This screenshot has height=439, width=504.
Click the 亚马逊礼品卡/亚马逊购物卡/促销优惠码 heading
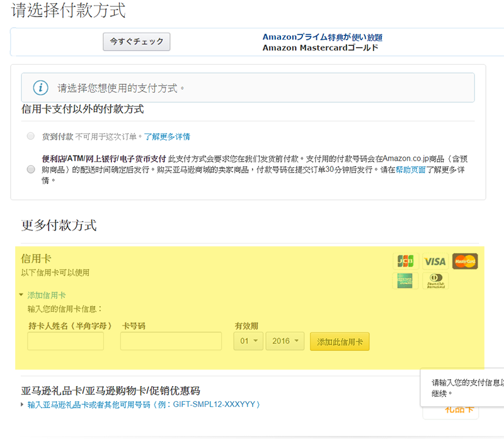pyautogui.click(x=111, y=391)
